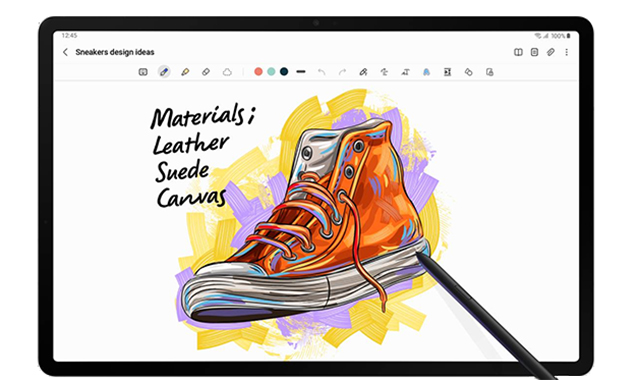The height and width of the screenshot is (380, 640).
Task: Redo the last undone stroke
Action: point(342,72)
